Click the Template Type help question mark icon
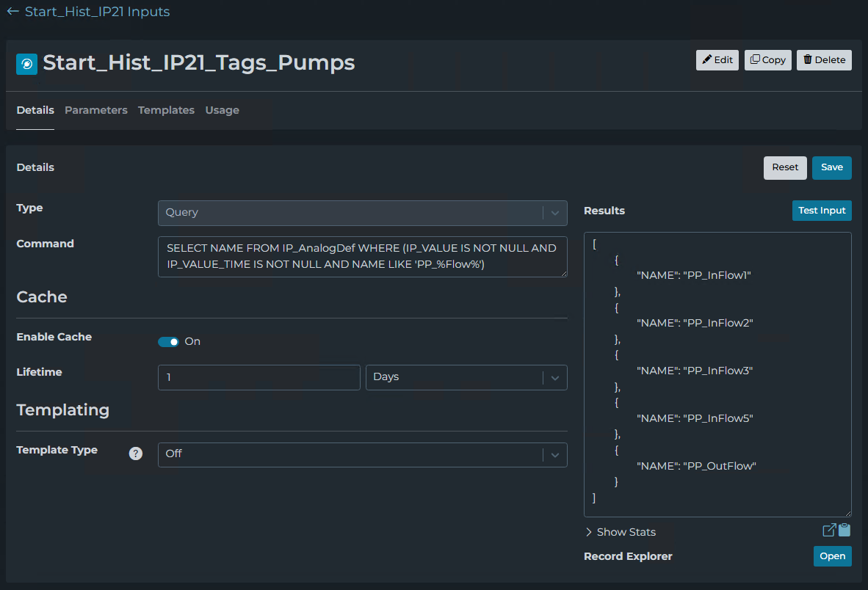 135,454
